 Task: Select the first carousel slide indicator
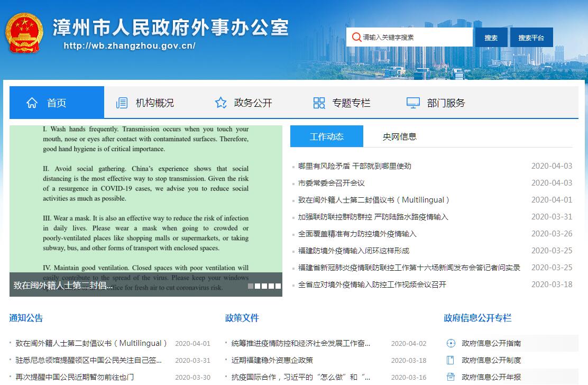[251, 286]
